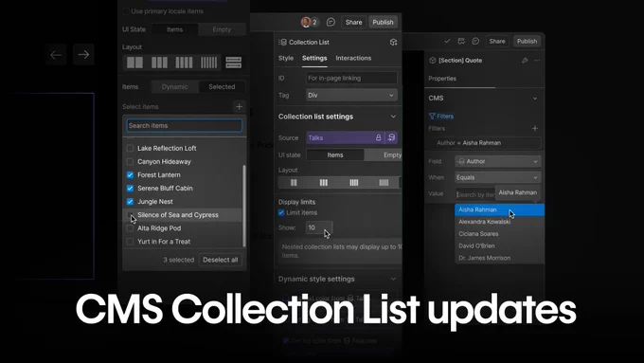Click Publish button in right panel
The width and height of the screenshot is (644, 363).
pos(527,41)
